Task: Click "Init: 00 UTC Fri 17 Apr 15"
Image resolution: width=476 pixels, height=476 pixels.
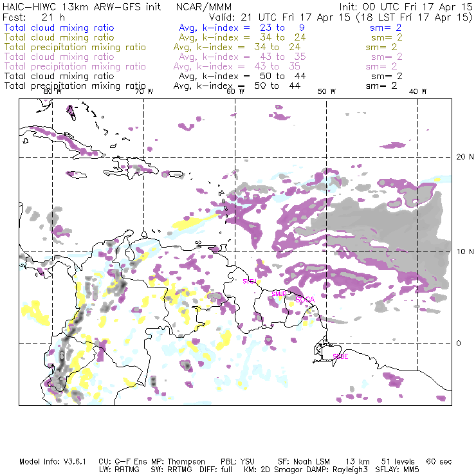Action: pyautogui.click(x=406, y=6)
